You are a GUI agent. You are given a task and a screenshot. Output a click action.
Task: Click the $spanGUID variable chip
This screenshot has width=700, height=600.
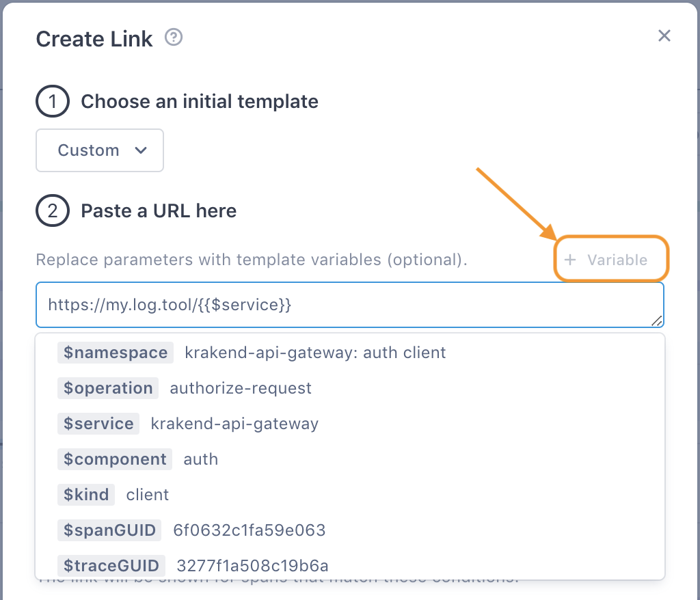point(108,530)
